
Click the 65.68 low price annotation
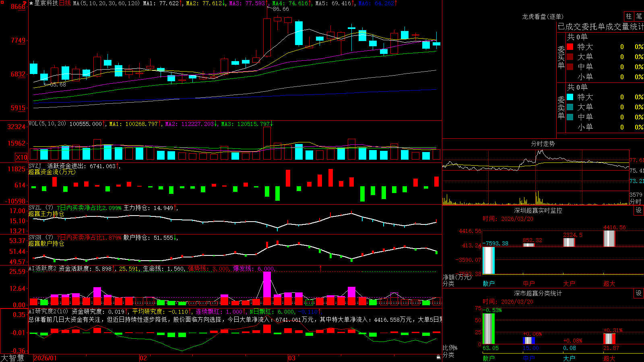pyautogui.click(x=58, y=84)
